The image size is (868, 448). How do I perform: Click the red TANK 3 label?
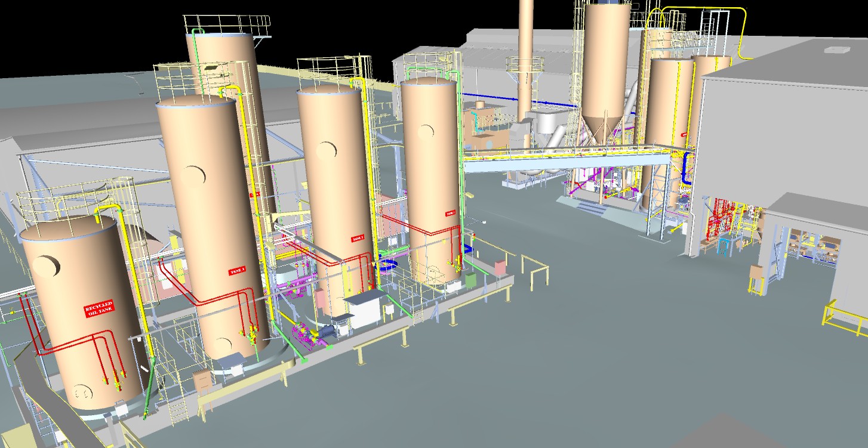point(237,271)
